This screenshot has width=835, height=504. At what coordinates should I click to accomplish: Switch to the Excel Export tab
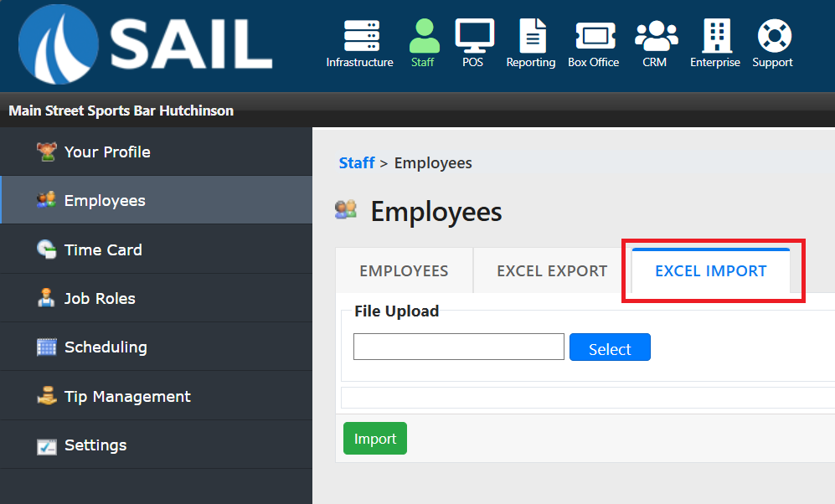pyautogui.click(x=552, y=270)
